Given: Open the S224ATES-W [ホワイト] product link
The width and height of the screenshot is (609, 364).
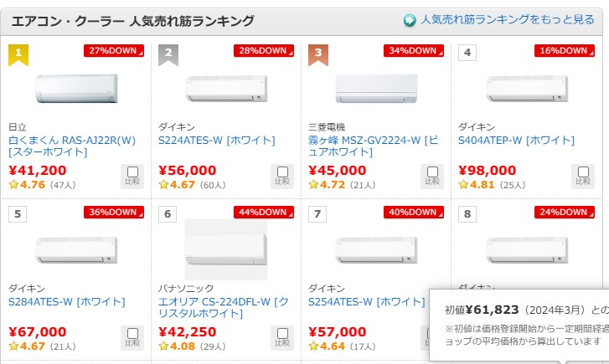Looking at the screenshot, I should [216, 140].
